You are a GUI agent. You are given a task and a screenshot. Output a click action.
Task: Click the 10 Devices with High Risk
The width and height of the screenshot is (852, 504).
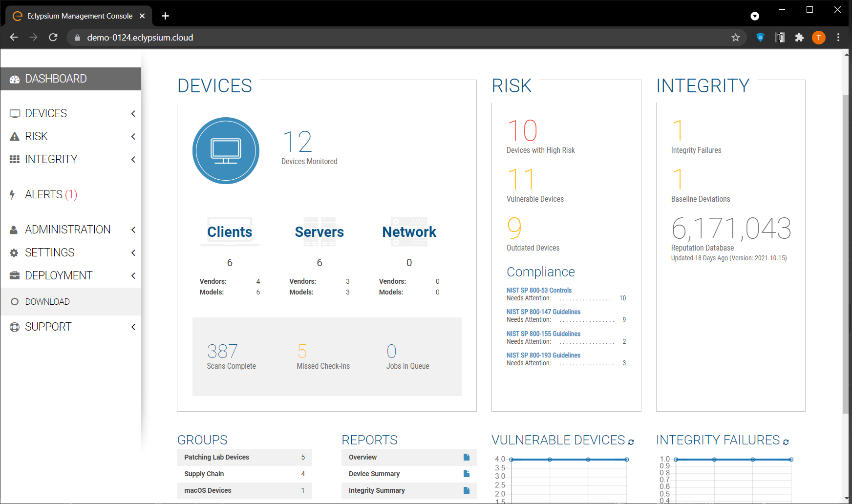click(x=523, y=131)
